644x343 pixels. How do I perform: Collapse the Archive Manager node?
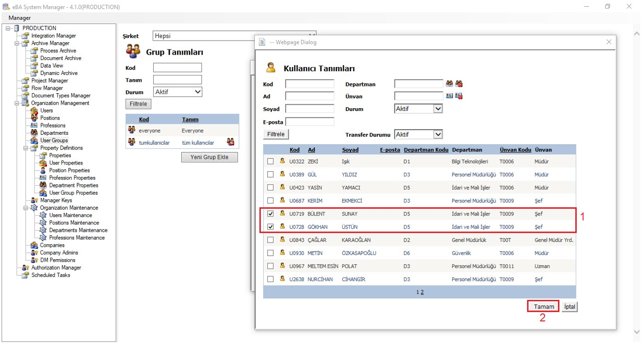(17, 43)
